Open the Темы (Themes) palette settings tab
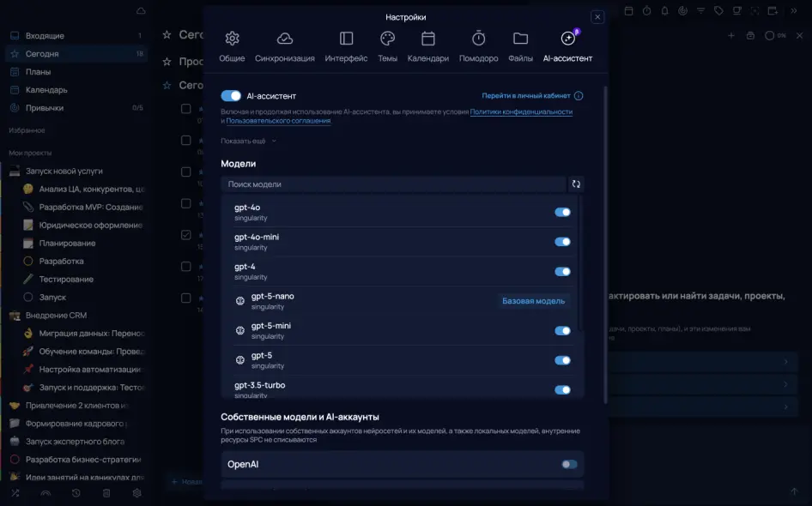 click(387, 46)
